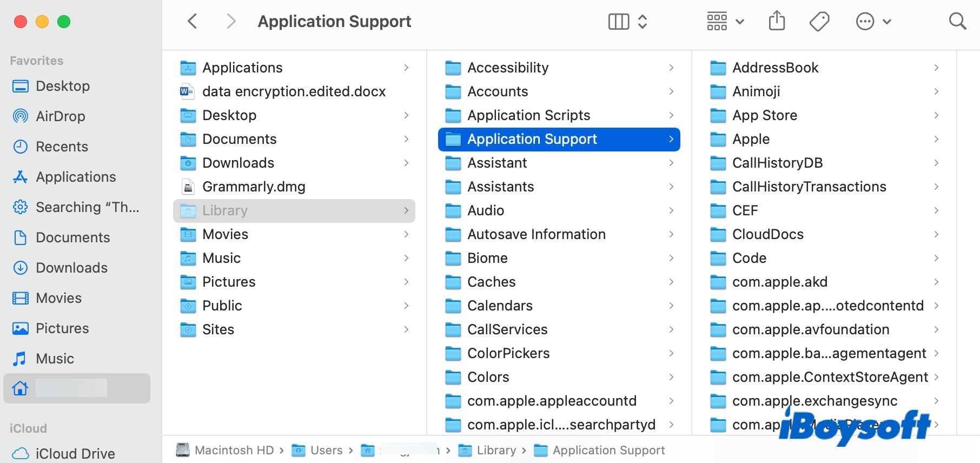Open the More actions ellipsis menu
Viewport: 980px width, 463px height.
coord(865,21)
